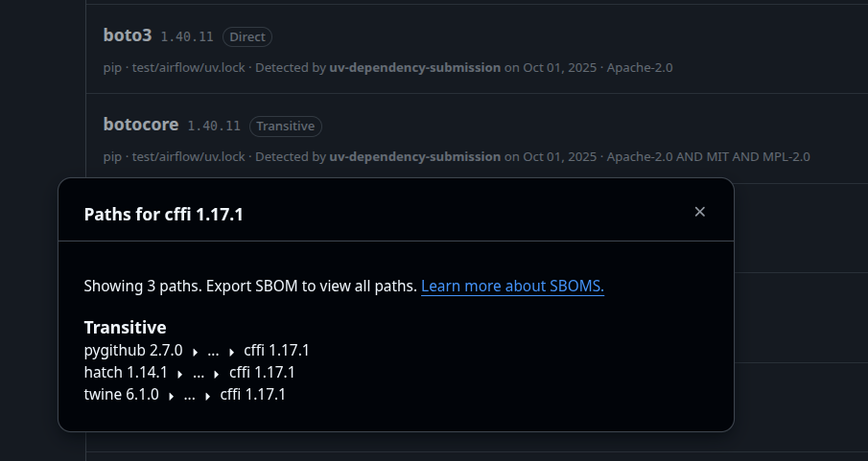Click the Transitive heading in dialog
The image size is (868, 461).
click(x=125, y=328)
